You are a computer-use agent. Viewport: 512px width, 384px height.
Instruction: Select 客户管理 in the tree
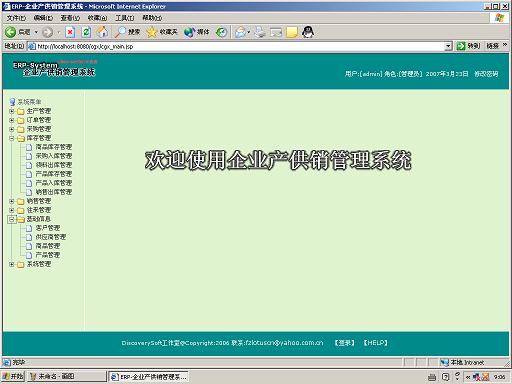(48, 228)
